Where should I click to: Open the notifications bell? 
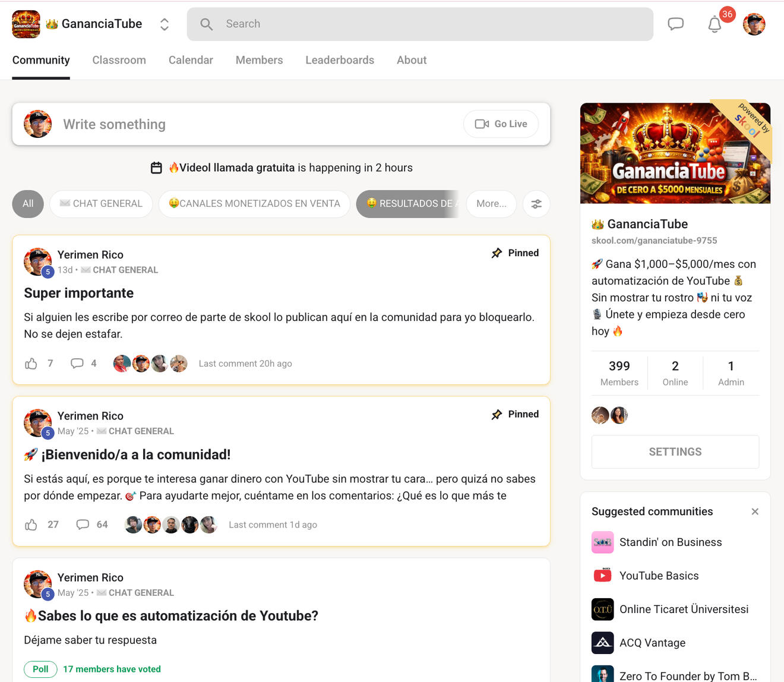[715, 25]
